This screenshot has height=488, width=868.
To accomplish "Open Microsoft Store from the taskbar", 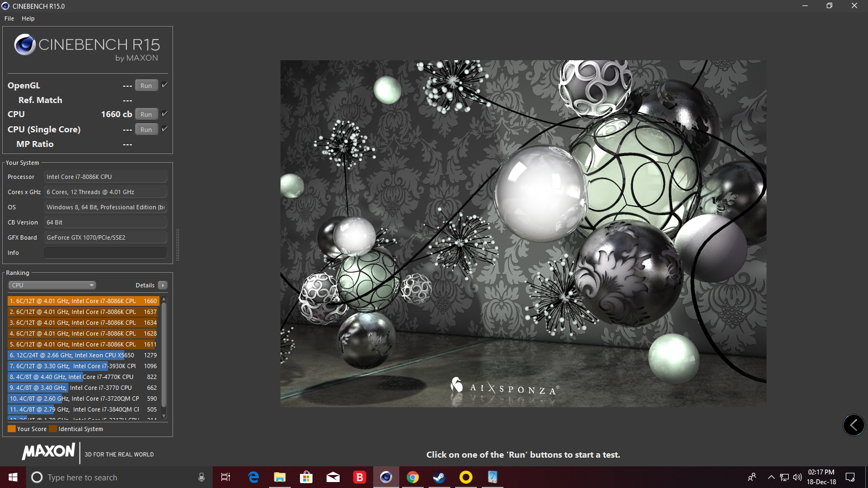I will point(306,477).
